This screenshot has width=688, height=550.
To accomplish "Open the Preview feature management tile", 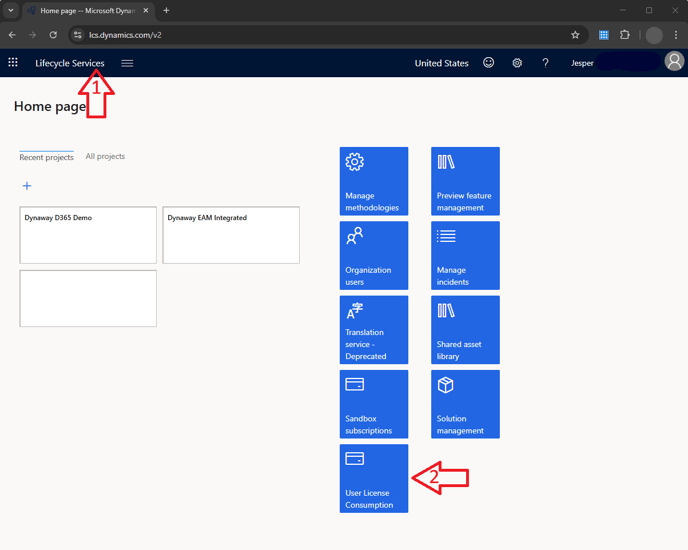I will (x=465, y=181).
